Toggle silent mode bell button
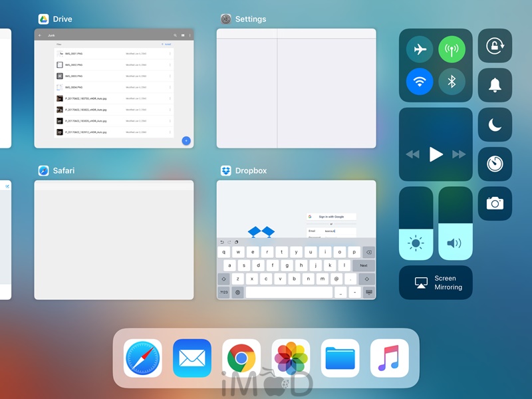The height and width of the screenshot is (399, 532). 495,85
